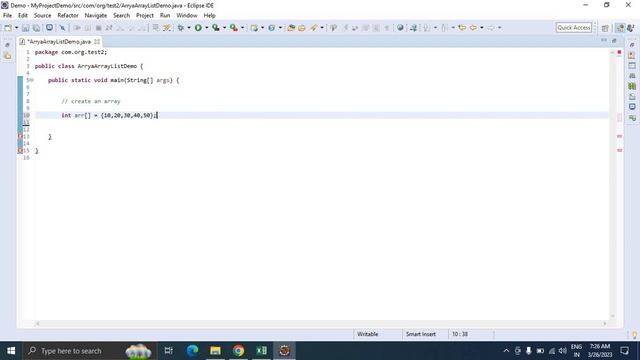Viewport: 640px width, 360px height.
Task: Click the External Tools run icon
Action: (x=233, y=28)
